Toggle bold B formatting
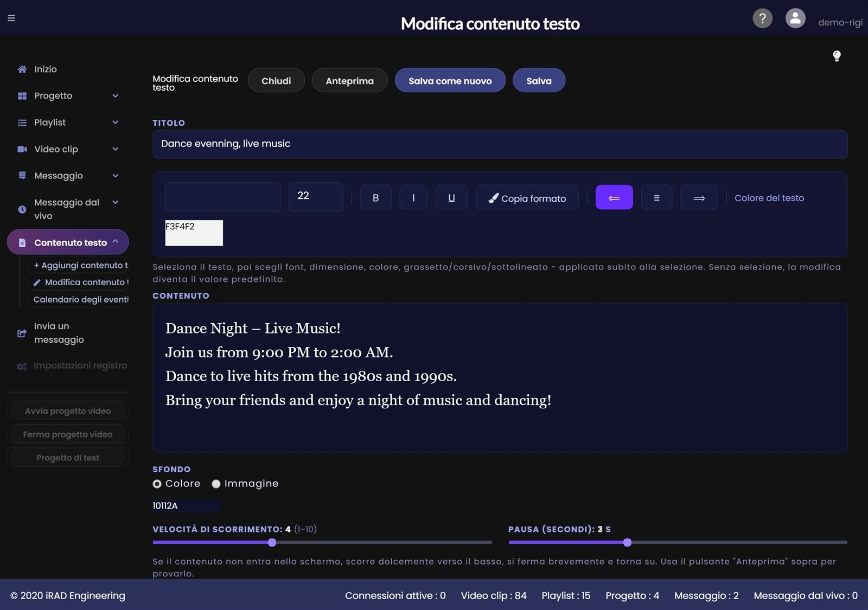This screenshot has height=610, width=868. coord(375,197)
